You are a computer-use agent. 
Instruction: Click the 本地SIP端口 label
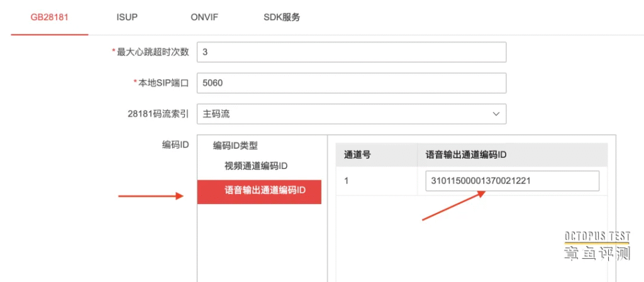pyautogui.click(x=163, y=83)
